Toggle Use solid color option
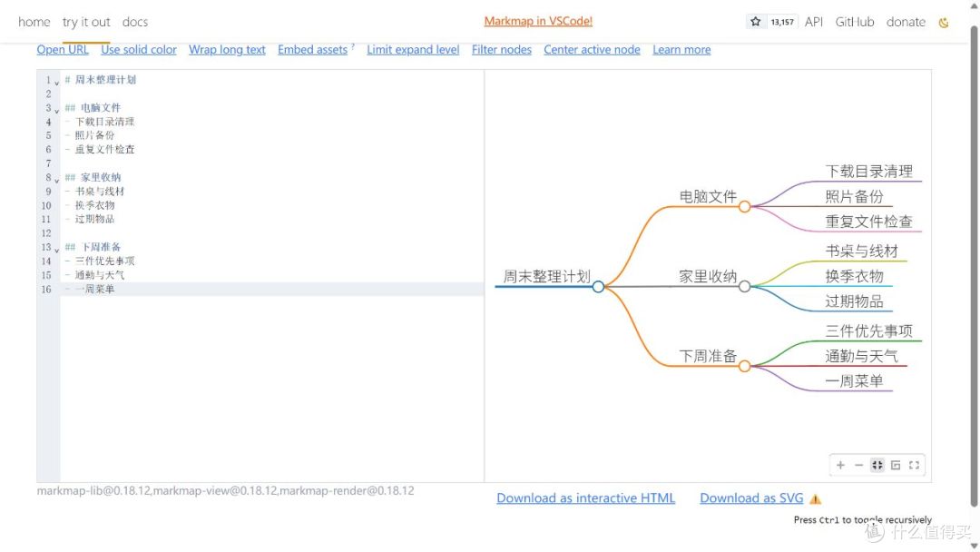The width and height of the screenshot is (980, 552). click(139, 49)
